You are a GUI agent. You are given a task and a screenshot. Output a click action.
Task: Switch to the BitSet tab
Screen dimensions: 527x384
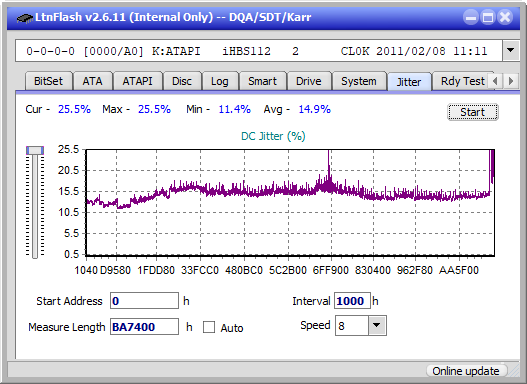pos(48,81)
